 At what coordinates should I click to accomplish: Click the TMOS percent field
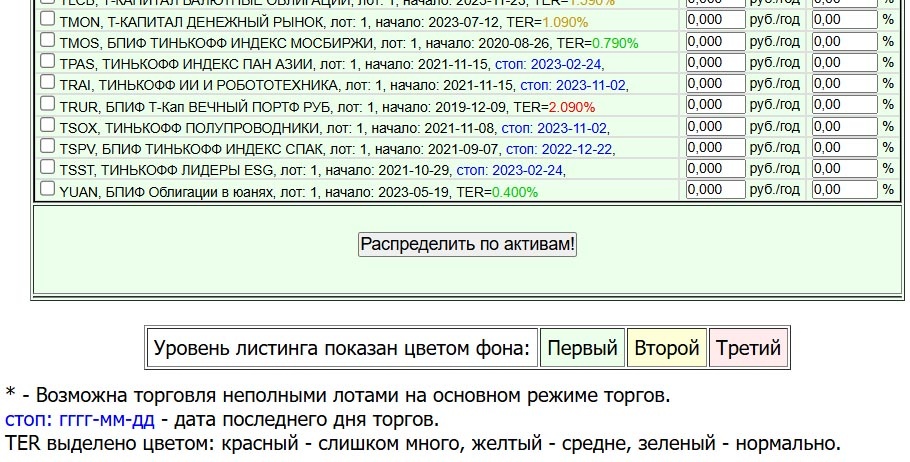pos(844,41)
